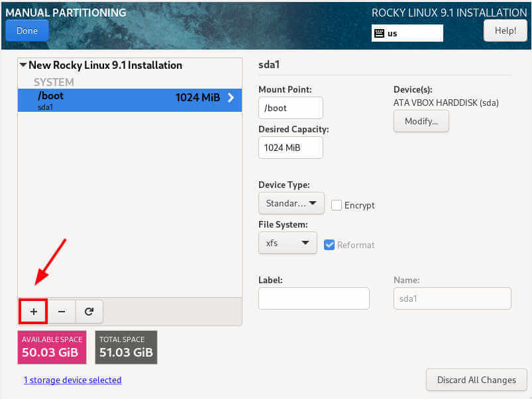Click Discard All Changes
Screen dimensions: 532x399
476,380
